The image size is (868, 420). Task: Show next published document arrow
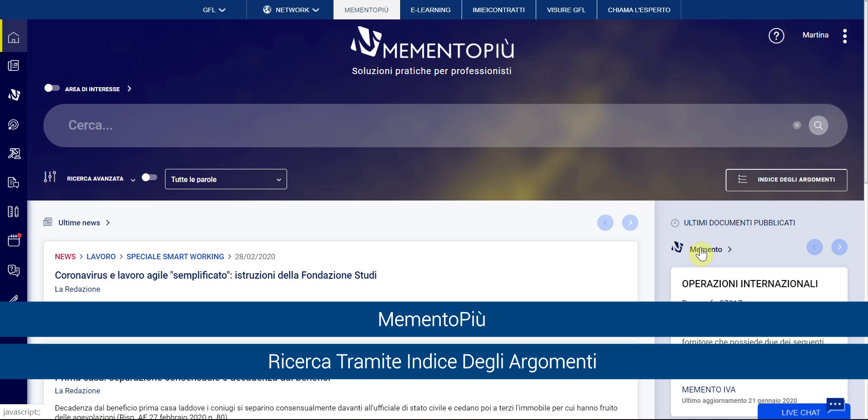tap(839, 247)
